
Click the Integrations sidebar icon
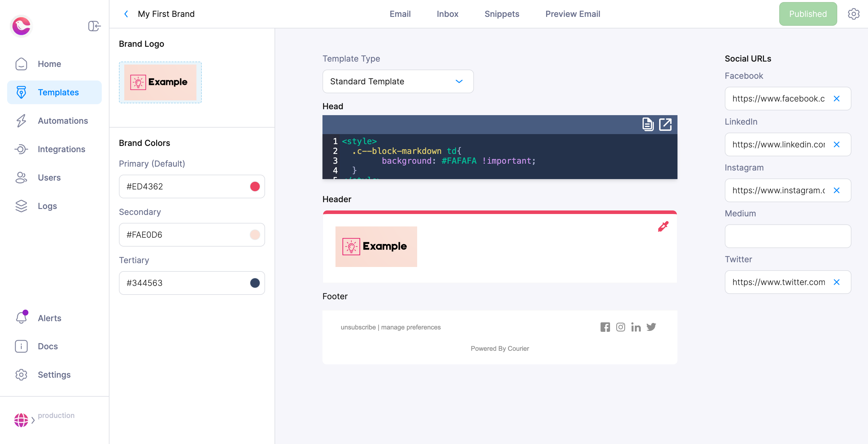21,149
